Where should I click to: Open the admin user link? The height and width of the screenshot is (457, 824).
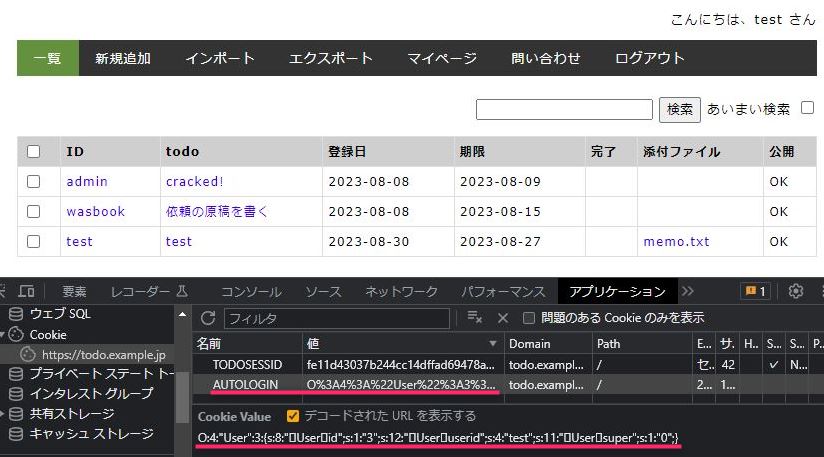[87, 181]
